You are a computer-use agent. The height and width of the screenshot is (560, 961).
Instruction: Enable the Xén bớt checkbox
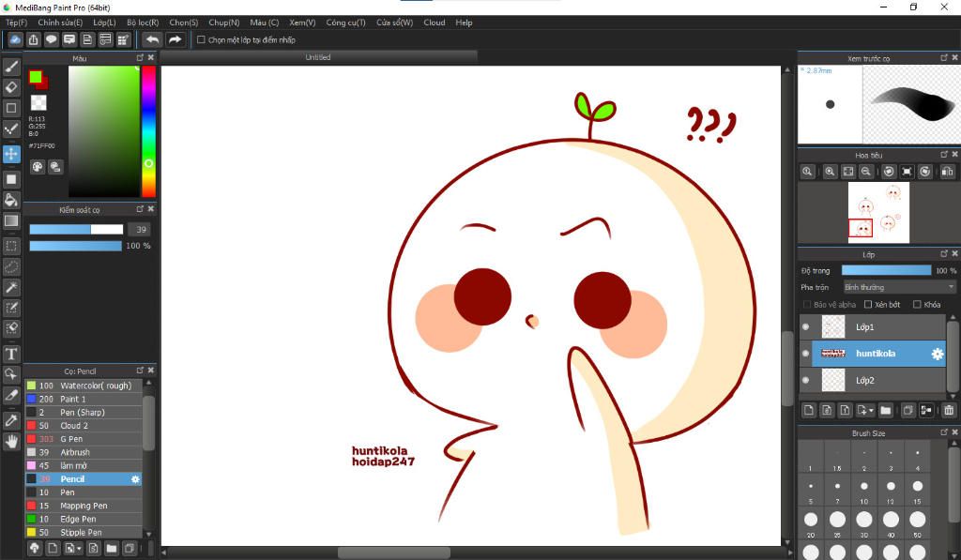pyautogui.click(x=868, y=305)
